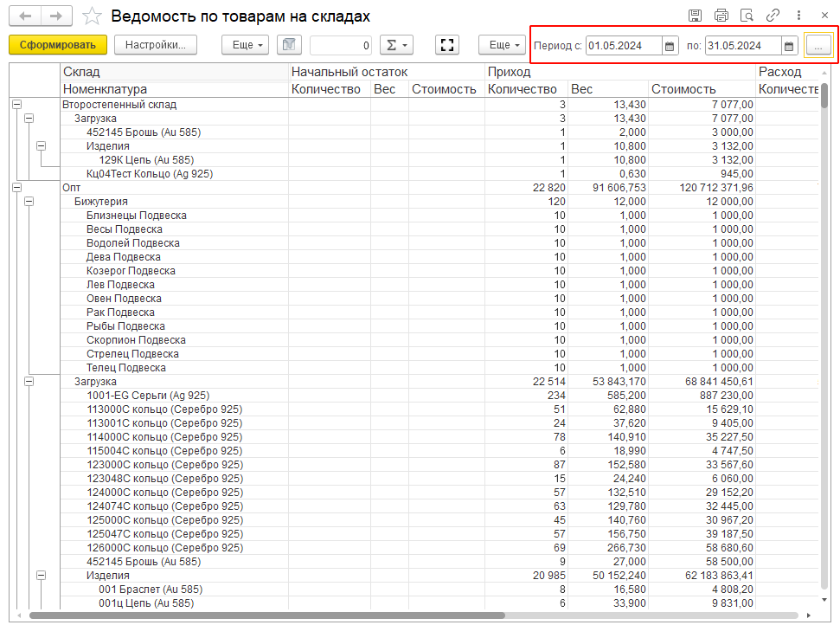Select row 124074С кольцо (Серебро 925)
The image size is (840, 625).
[x=164, y=506]
